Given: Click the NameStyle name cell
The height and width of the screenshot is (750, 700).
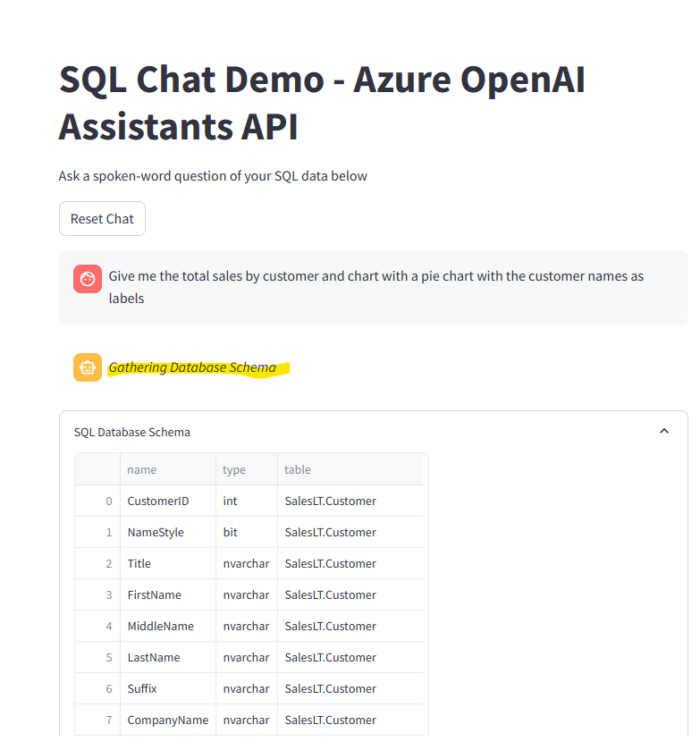Looking at the screenshot, I should point(168,532).
